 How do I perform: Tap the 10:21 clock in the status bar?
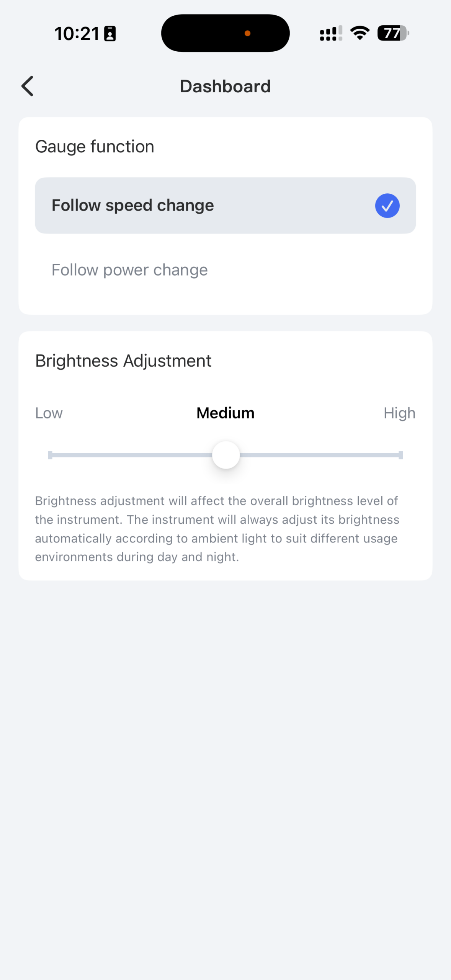(77, 34)
